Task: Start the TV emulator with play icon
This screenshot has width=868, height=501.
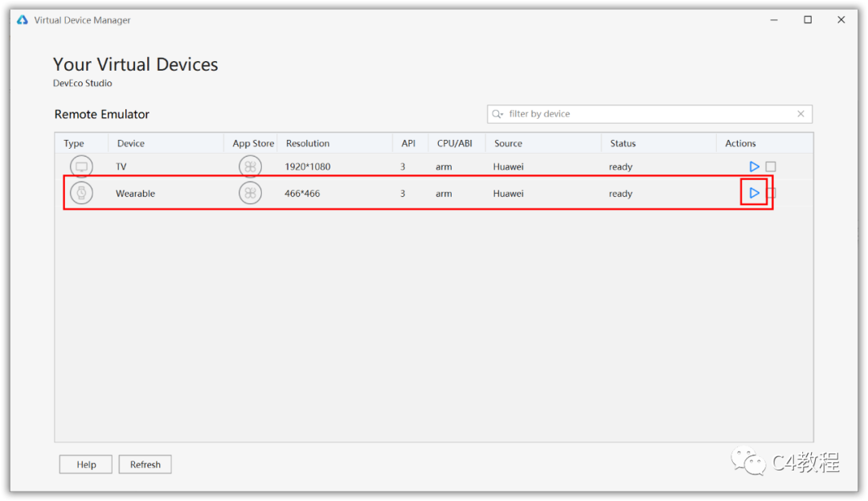Action: pos(754,166)
